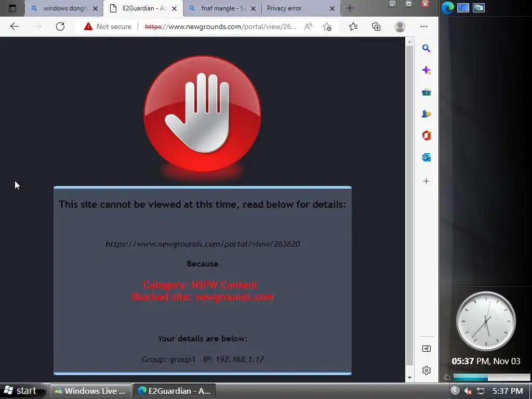Open sidebar settings gear
The height and width of the screenshot is (399, 532).
pyautogui.click(x=427, y=370)
